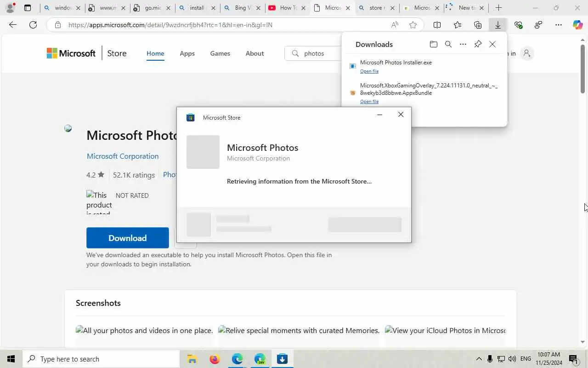
Task: Select Games in Store navigation
Action: tap(220, 53)
